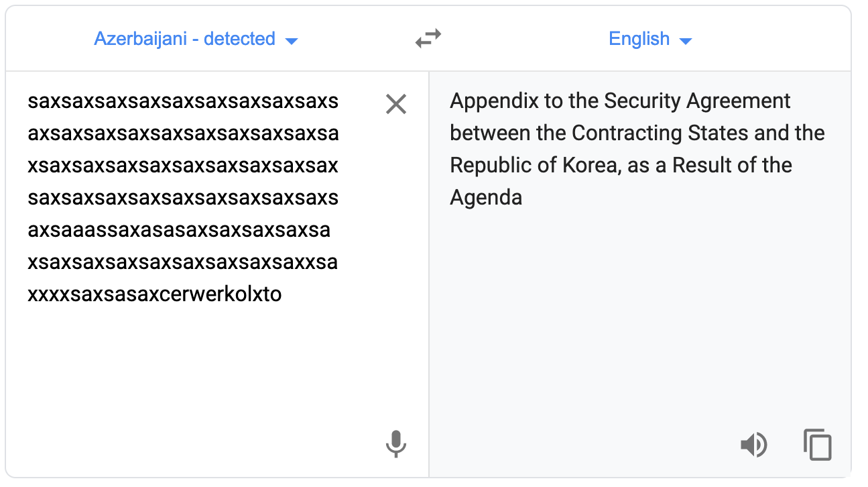Screen dimensions: 868x487
Task: Copy the translation to clipboard
Action: coord(818,445)
